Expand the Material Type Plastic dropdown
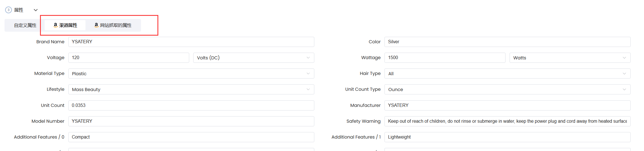The width and height of the screenshot is (644, 151). click(x=191, y=74)
